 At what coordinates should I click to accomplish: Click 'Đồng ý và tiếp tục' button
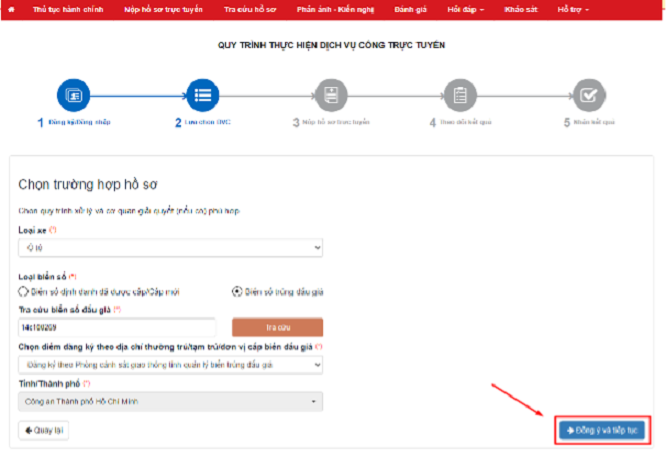tap(601, 430)
